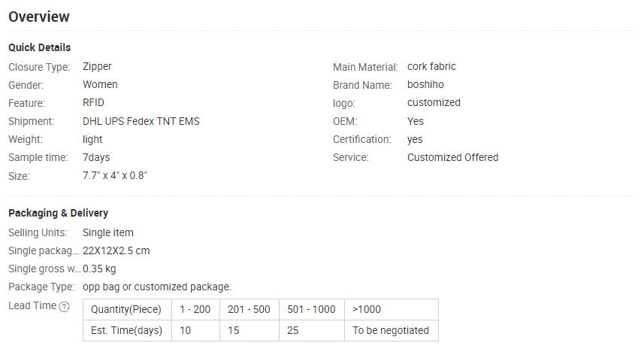Image resolution: width=644 pixels, height=346 pixels.
Task: Click the Packaging & Delivery section title
Action: coord(59,214)
